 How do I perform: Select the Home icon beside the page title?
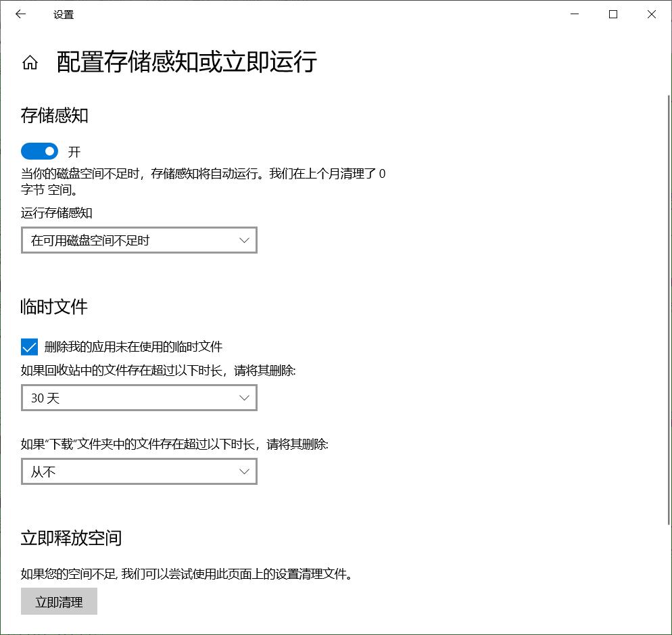click(x=30, y=62)
